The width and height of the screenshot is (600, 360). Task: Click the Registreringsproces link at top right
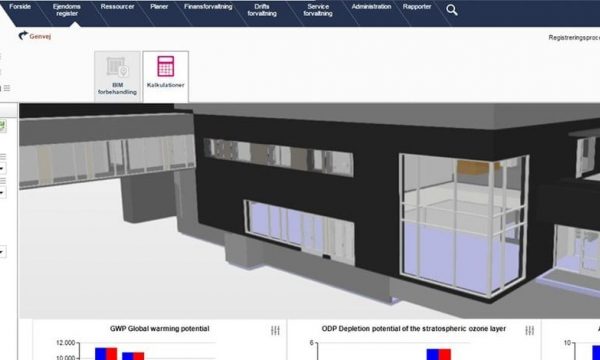tap(574, 37)
